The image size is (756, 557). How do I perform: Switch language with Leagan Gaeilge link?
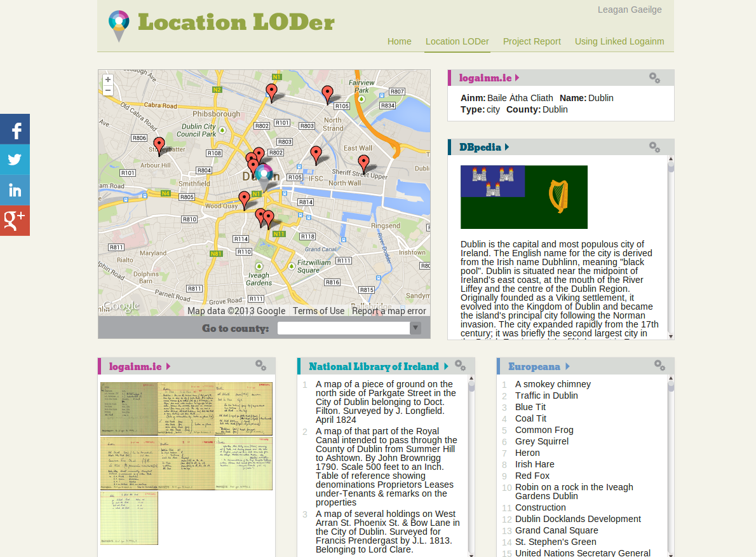point(629,10)
